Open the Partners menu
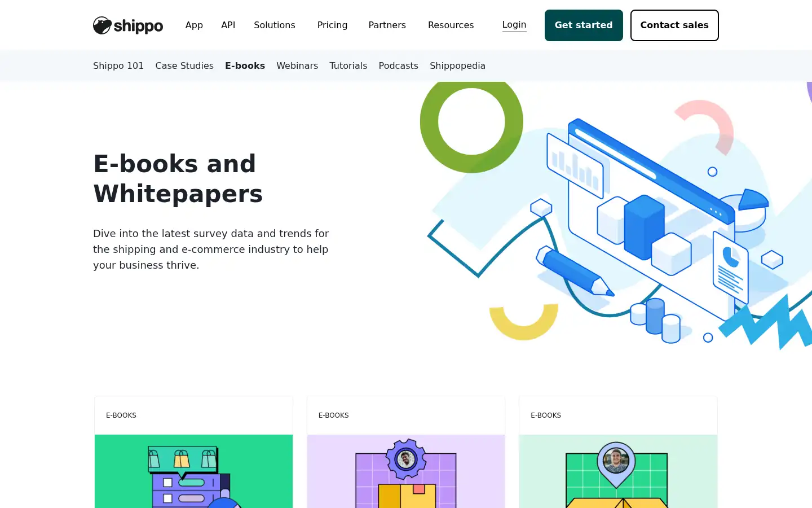This screenshot has width=812, height=508. coord(387,25)
